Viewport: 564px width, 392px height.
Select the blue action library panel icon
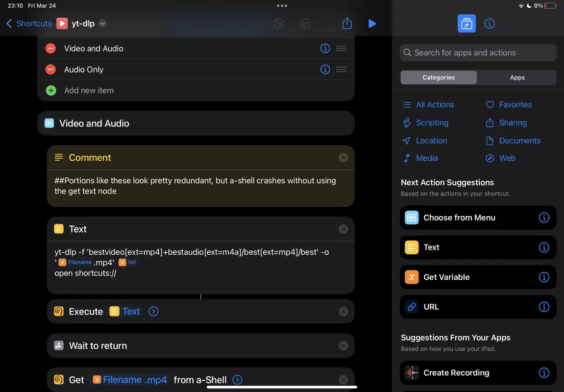[x=466, y=23]
